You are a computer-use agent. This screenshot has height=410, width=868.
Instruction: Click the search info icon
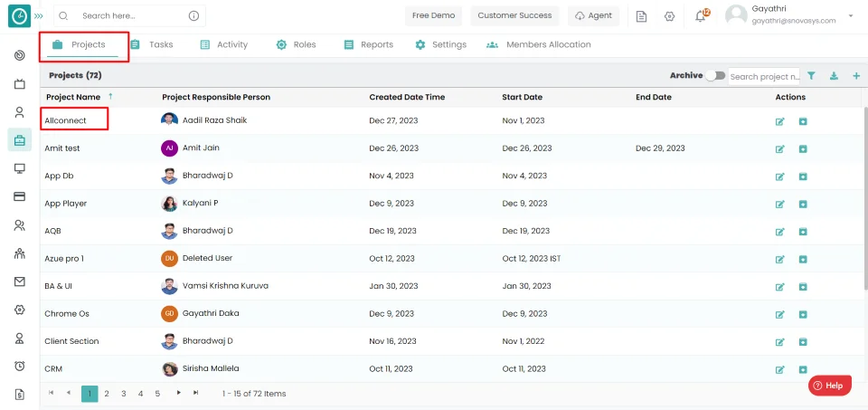193,16
